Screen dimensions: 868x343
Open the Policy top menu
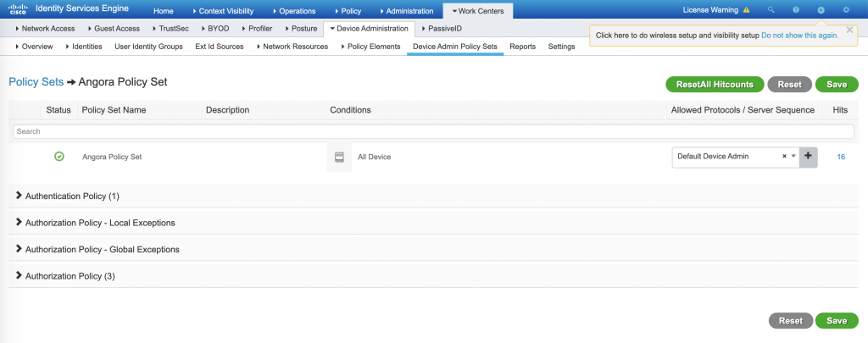tap(348, 11)
